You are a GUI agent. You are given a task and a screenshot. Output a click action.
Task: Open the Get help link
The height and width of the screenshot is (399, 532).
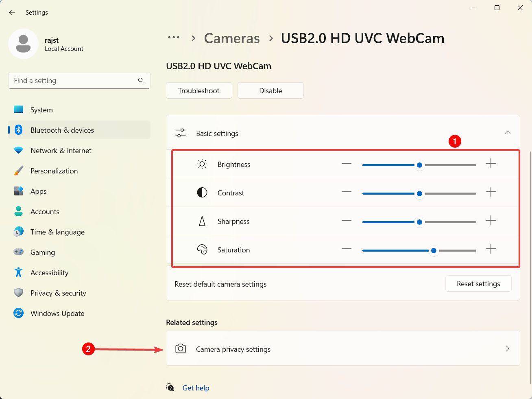tap(196, 388)
